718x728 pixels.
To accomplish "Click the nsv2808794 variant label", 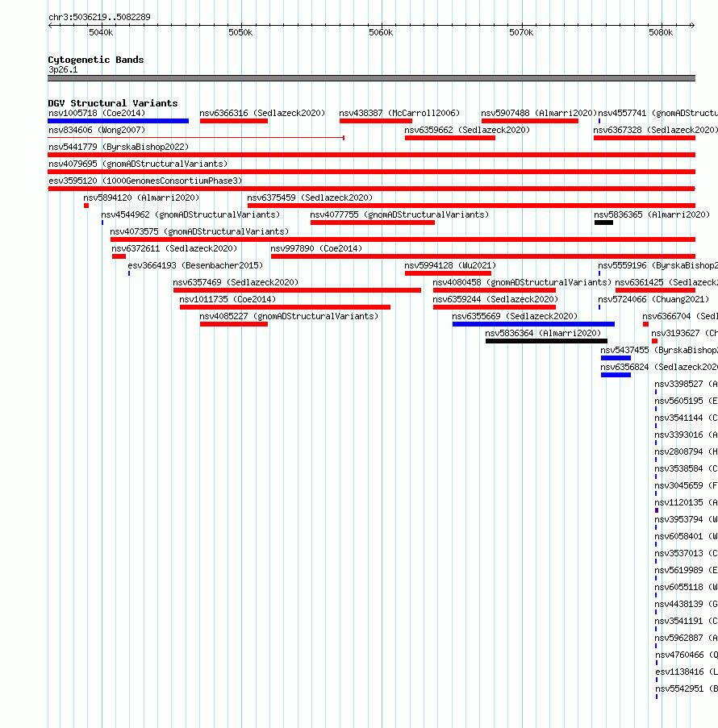I will 686,451.
